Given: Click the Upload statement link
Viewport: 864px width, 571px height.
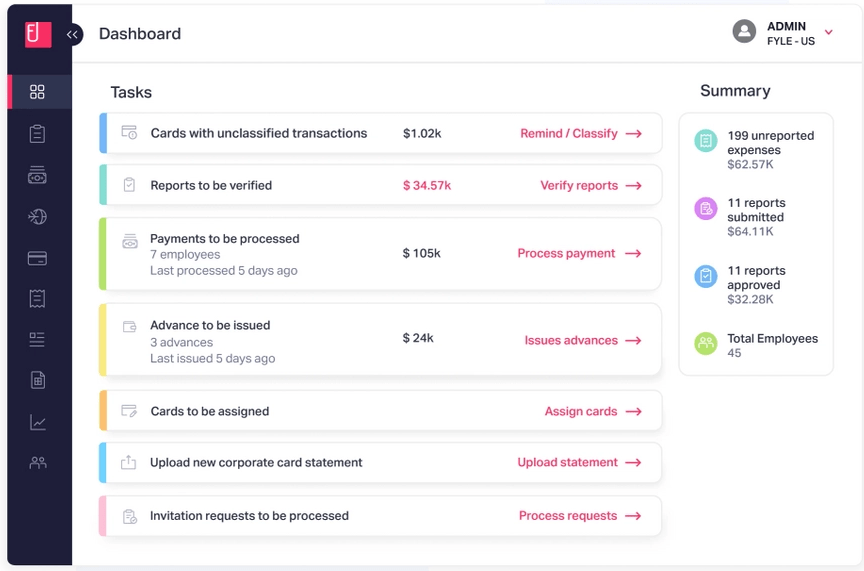Looking at the screenshot, I should point(567,462).
